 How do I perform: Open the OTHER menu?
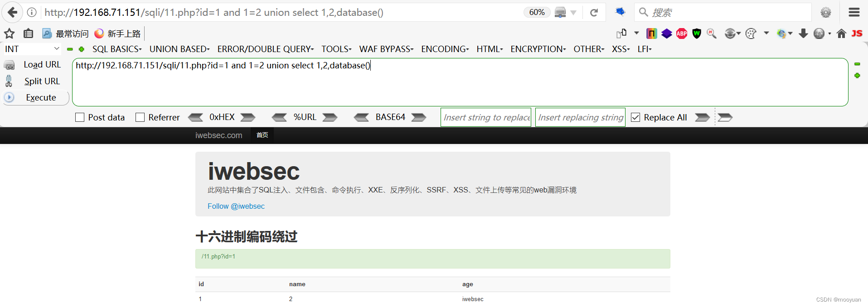[589, 49]
